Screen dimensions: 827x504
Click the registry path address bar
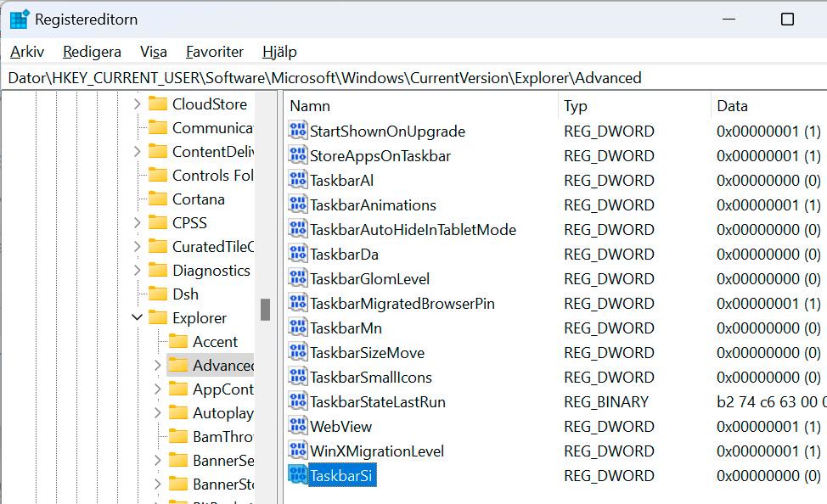pos(413,78)
